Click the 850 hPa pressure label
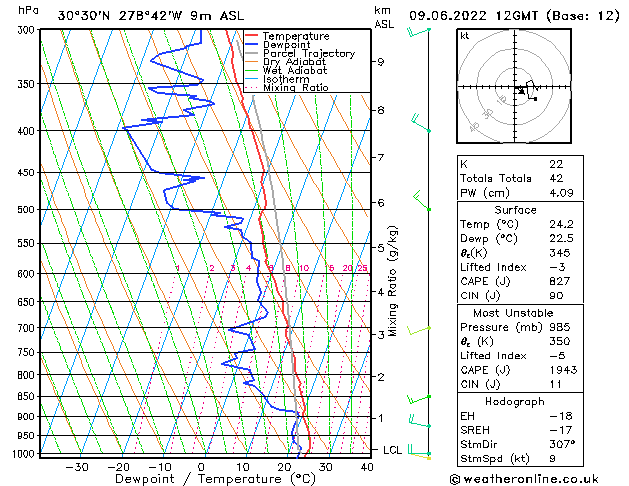This screenshot has width=629, height=486. pos(28,397)
